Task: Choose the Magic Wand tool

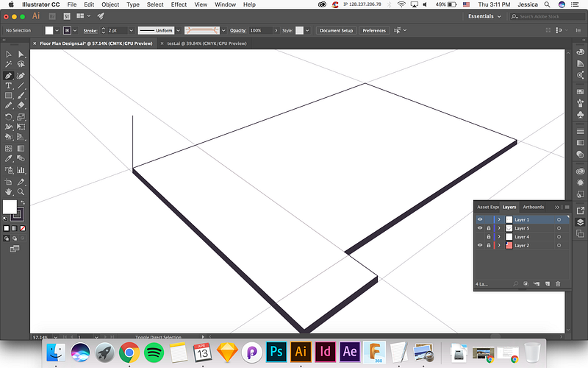Action: point(8,65)
